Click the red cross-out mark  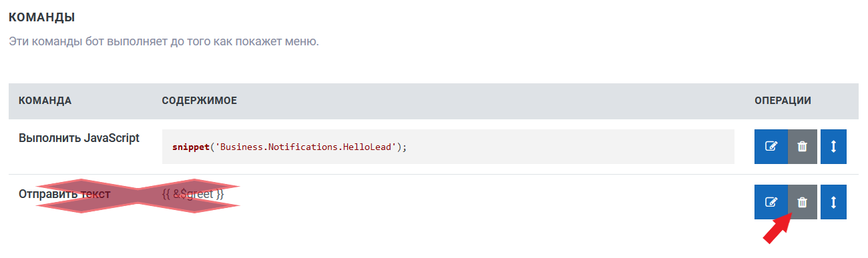pyautogui.click(x=138, y=196)
